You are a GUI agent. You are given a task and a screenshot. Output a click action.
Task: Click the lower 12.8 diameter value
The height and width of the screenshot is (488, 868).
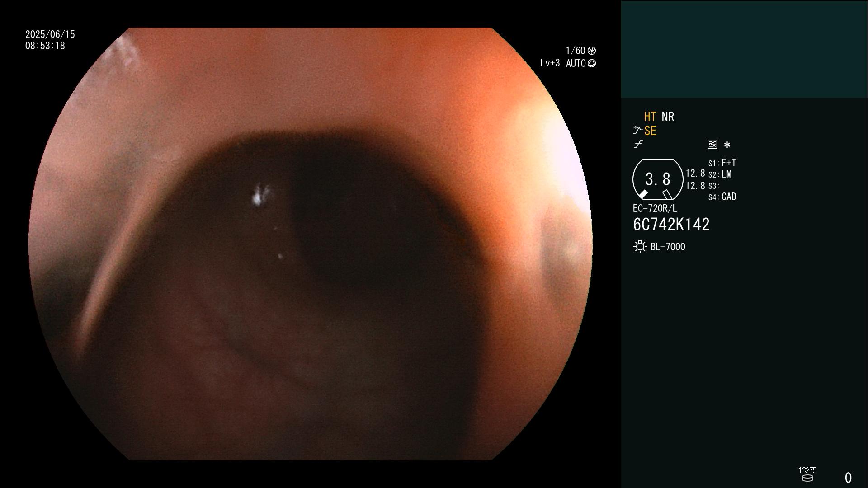[x=695, y=186]
